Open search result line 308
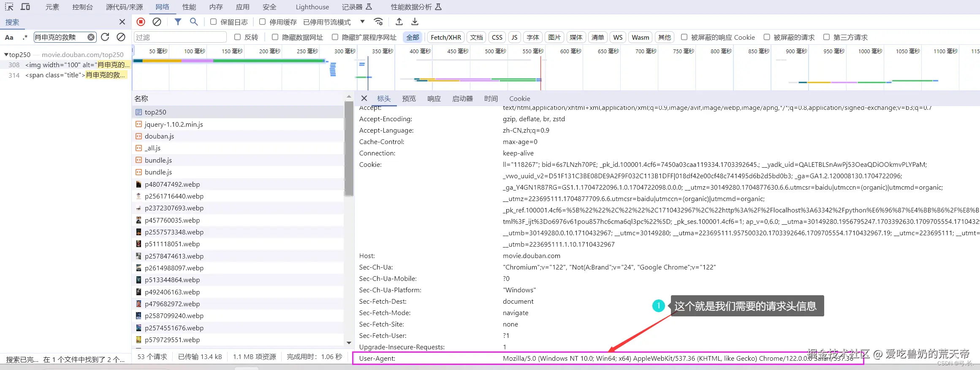This screenshot has height=370, width=980. [x=65, y=65]
